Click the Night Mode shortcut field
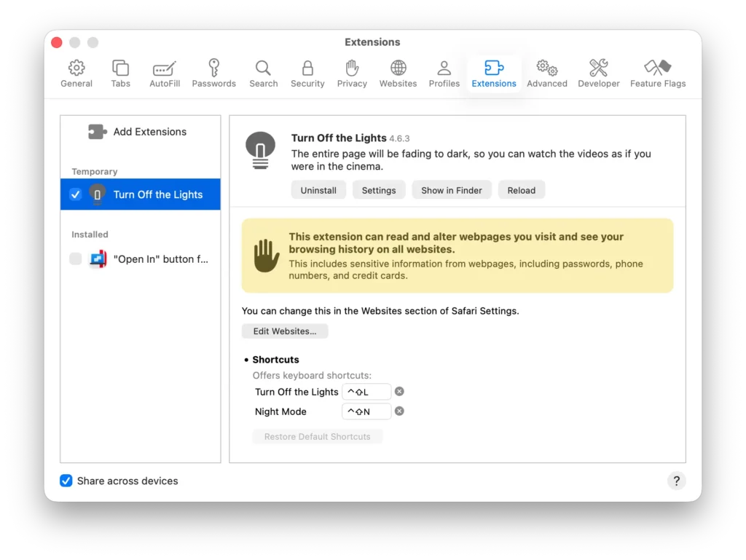This screenshot has height=560, width=746. pos(366,411)
